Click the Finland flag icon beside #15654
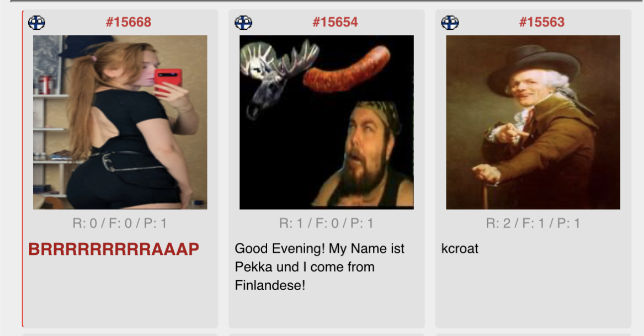The height and width of the screenshot is (336, 644). click(x=243, y=22)
